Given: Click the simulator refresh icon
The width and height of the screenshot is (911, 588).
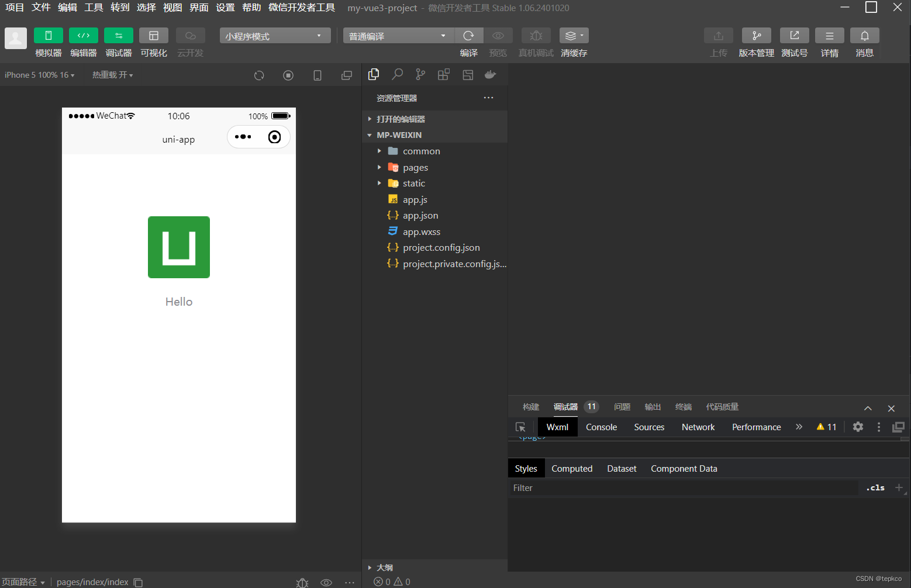Looking at the screenshot, I should pyautogui.click(x=259, y=75).
